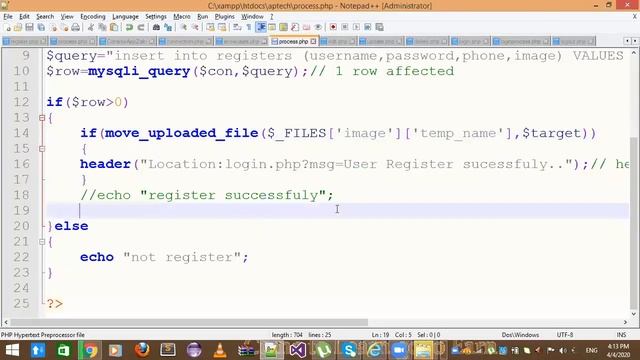
Task: Save the current recorded macro icon
Action: [379, 27]
